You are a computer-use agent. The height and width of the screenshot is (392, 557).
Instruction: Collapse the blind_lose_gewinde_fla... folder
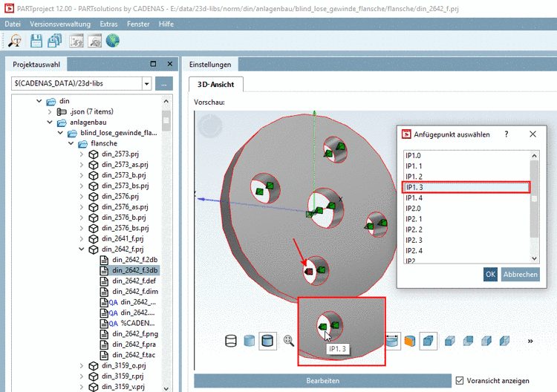click(60, 133)
